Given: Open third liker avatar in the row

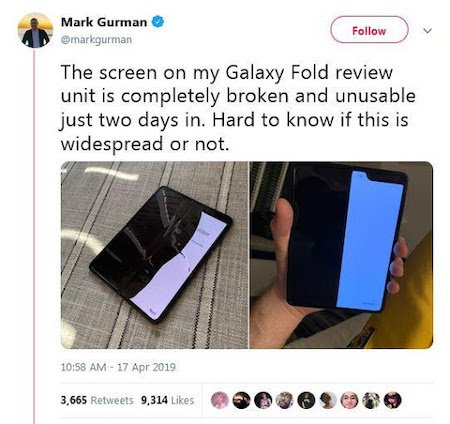Looking at the screenshot, I should (263, 400).
